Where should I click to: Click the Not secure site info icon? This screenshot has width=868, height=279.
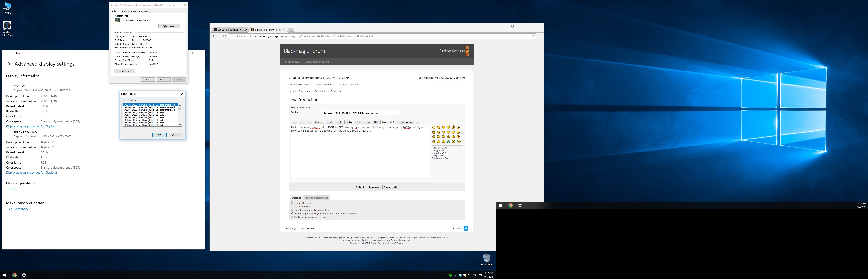pyautogui.click(x=231, y=36)
